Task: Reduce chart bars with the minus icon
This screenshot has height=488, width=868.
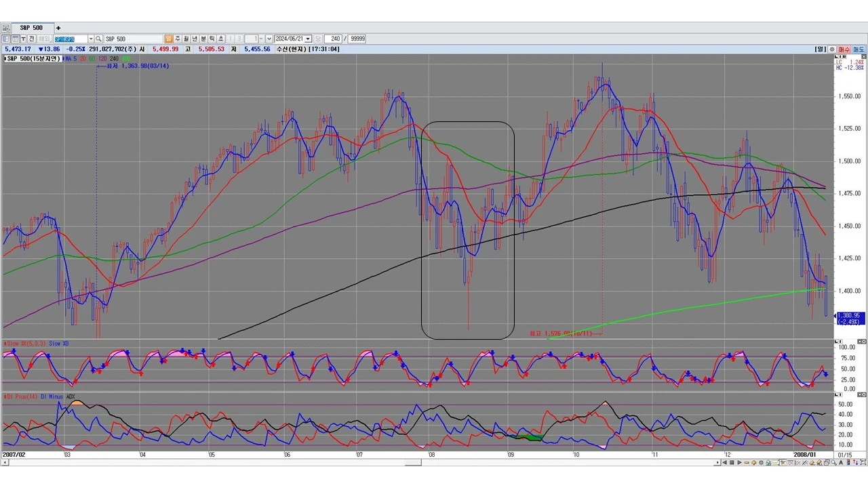Action: point(747,462)
